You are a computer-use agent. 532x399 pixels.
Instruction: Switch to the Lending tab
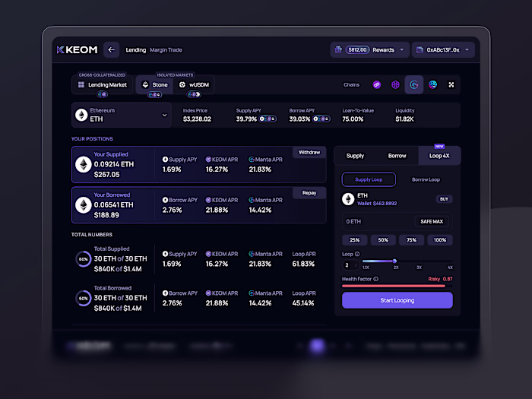pyautogui.click(x=136, y=50)
